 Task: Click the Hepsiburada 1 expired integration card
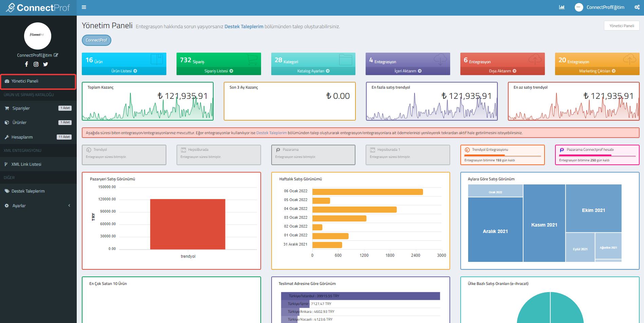408,155
